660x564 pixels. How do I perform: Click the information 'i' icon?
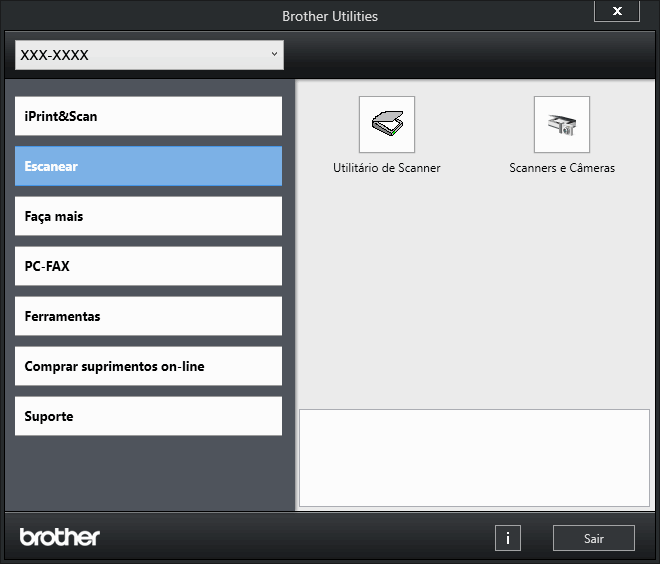pos(507,538)
